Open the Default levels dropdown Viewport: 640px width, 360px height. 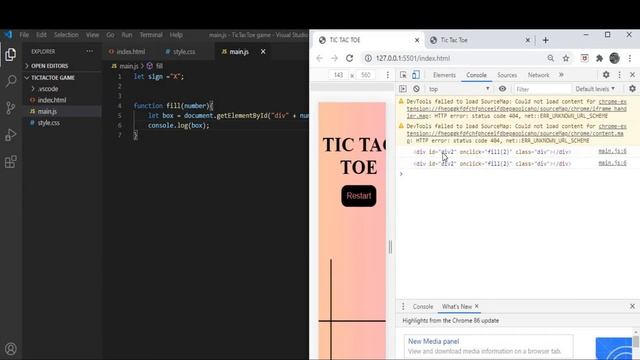[x=595, y=89]
